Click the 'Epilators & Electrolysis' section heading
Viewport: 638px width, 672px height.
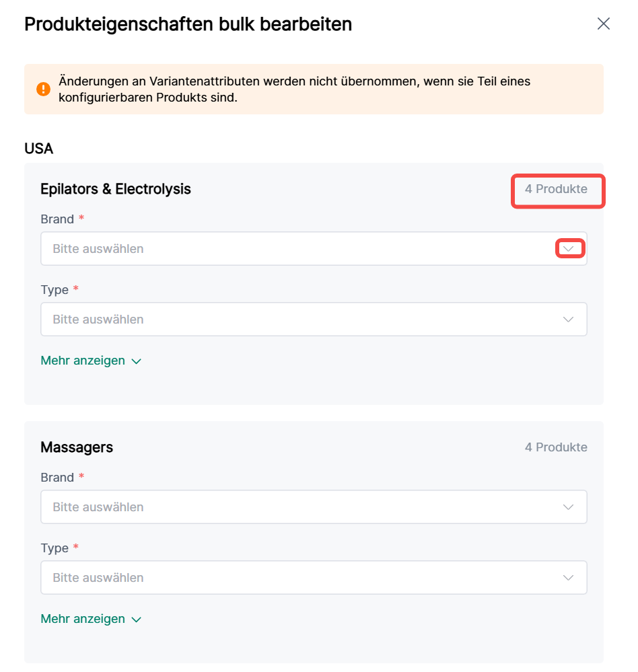(x=116, y=189)
